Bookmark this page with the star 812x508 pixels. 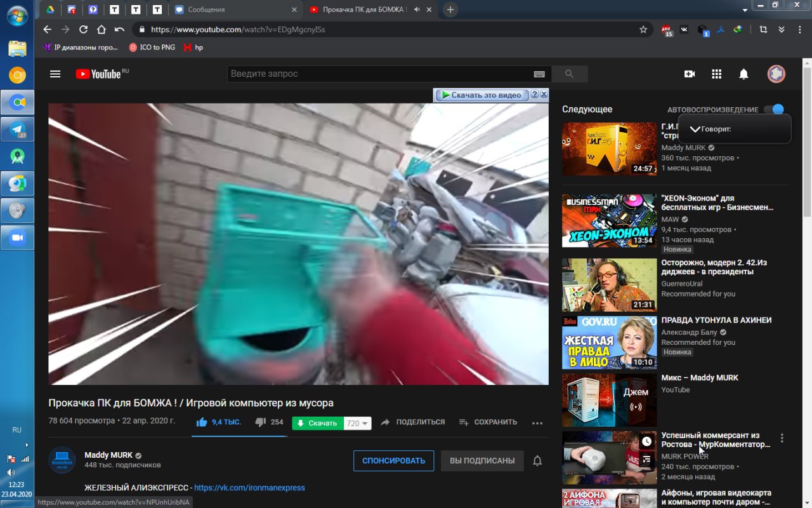click(x=643, y=29)
